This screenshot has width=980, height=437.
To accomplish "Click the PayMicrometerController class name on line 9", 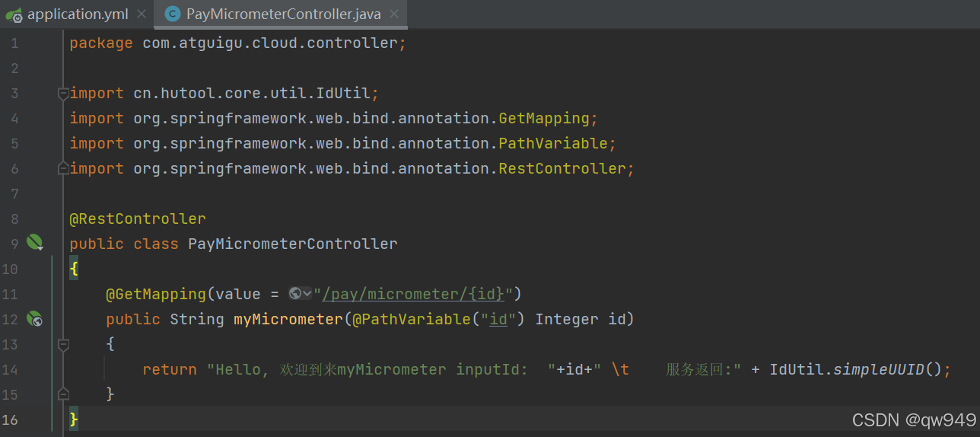I will pos(293,244).
